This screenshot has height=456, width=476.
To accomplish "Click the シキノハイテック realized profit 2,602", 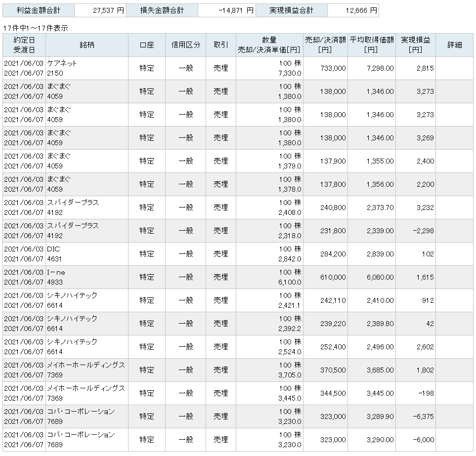I will pyautogui.click(x=425, y=347).
